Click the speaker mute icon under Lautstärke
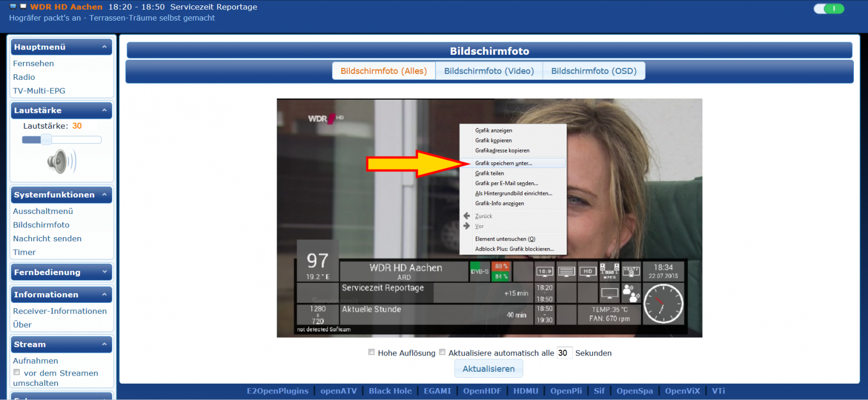Image resolution: width=868 pixels, height=400 pixels. pos(61,161)
